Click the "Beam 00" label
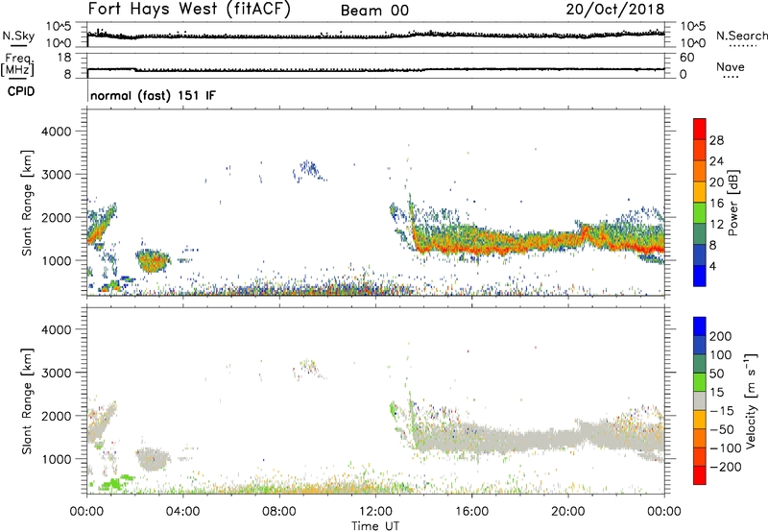Screen dimensions: 768x532 (374, 11)
